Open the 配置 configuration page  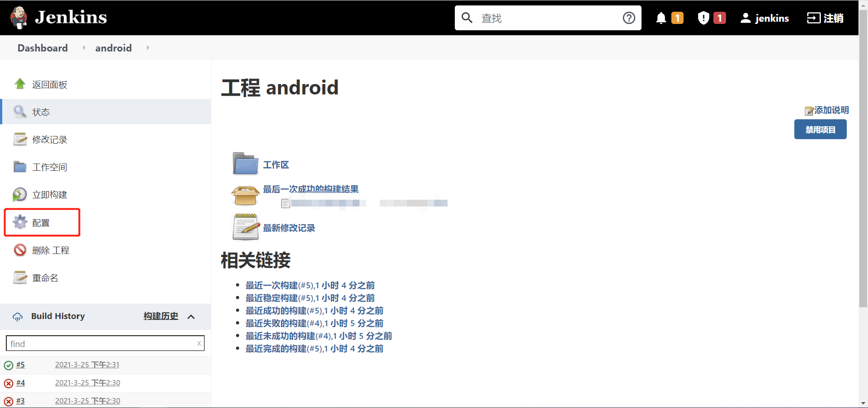(x=42, y=222)
